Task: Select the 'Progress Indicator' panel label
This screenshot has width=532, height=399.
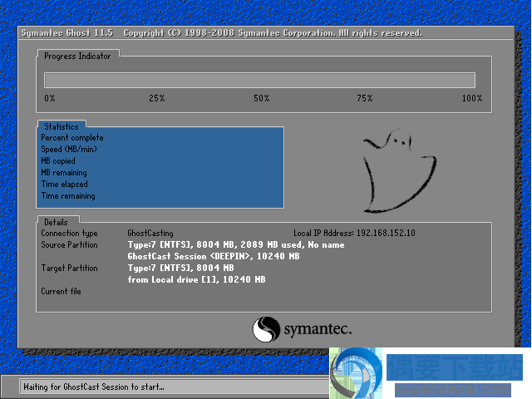Action: [77, 56]
